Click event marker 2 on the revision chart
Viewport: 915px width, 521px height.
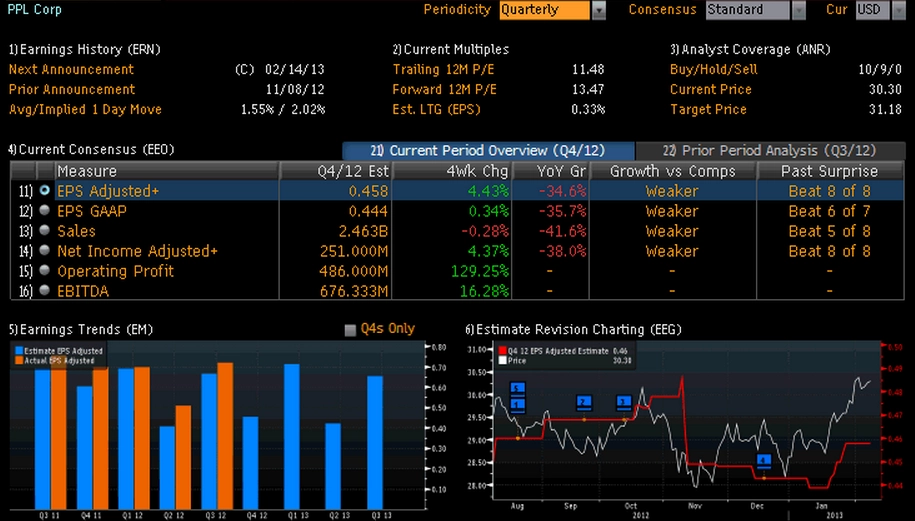[584, 402]
